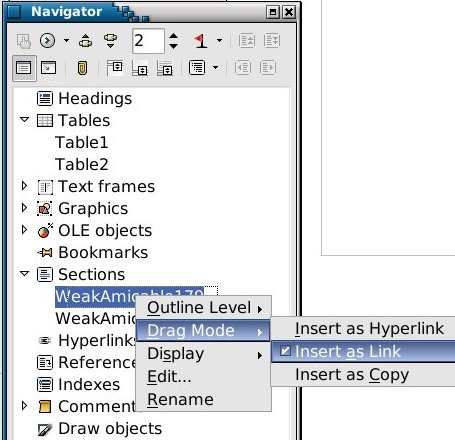The width and height of the screenshot is (455, 440).
Task: Click the Toggle Master View icon
Action: tap(24, 41)
